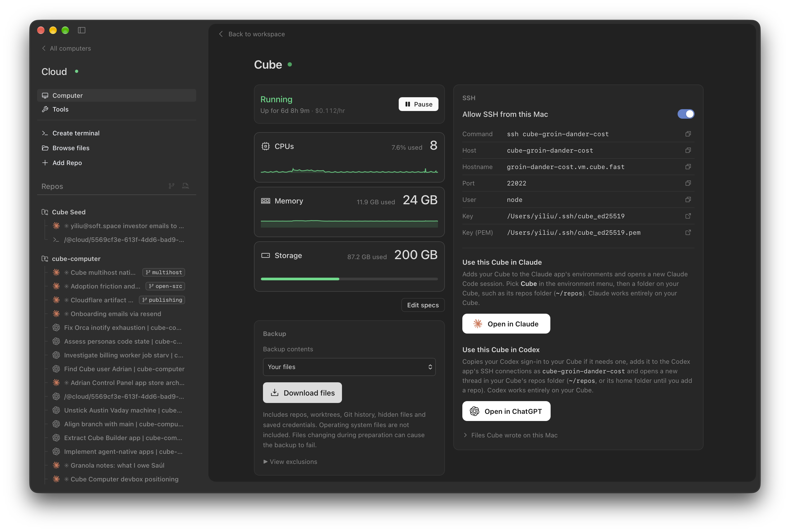
Task: Open the Backup contents Your files dropdown
Action: pyautogui.click(x=349, y=367)
